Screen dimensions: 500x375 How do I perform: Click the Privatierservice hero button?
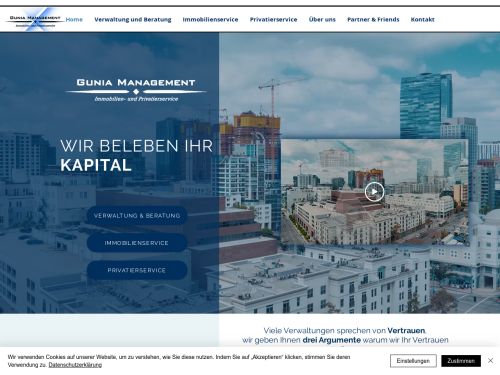(x=137, y=270)
